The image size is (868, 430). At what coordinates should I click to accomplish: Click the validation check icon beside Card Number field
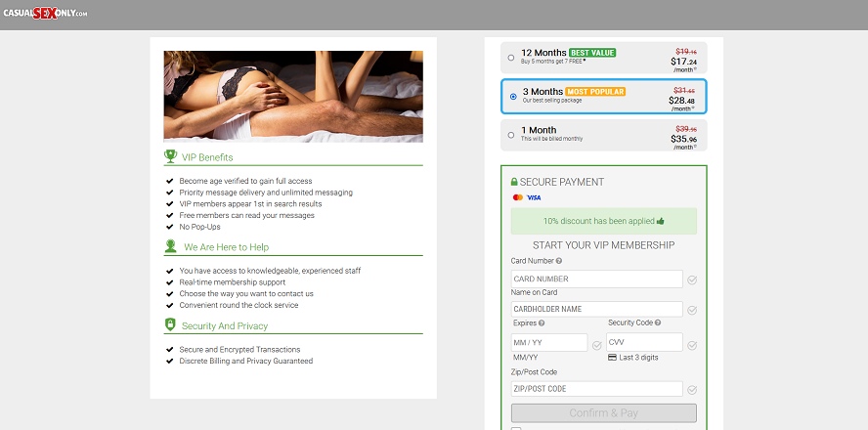tap(692, 280)
